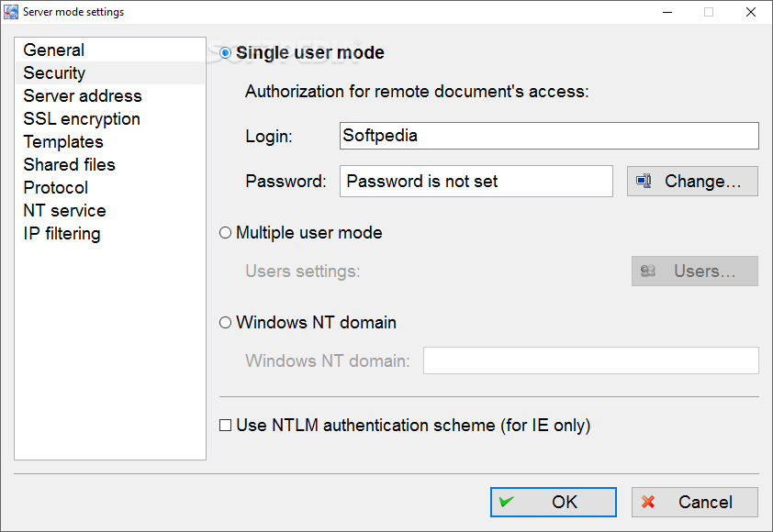
Task: Click the Windows NT domain text field
Action: point(590,360)
